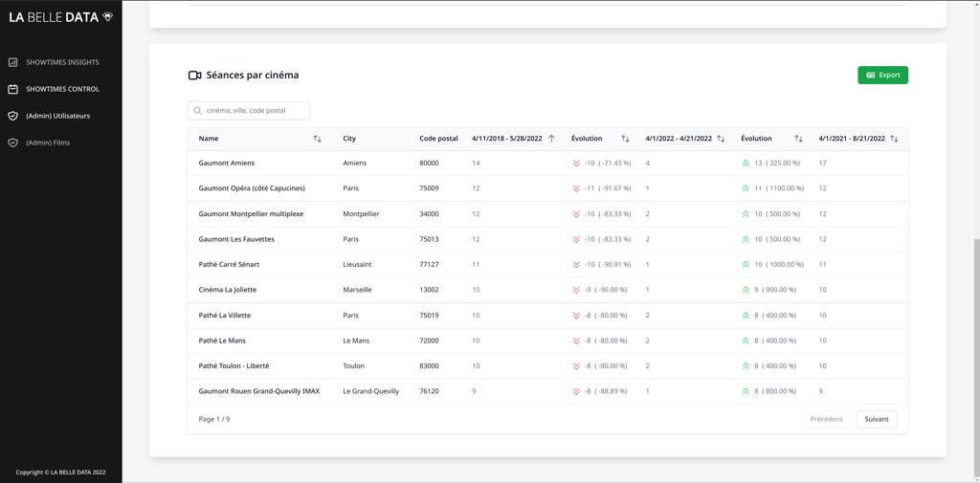Click the Copyright La Belle Data 2022 text

click(60, 472)
